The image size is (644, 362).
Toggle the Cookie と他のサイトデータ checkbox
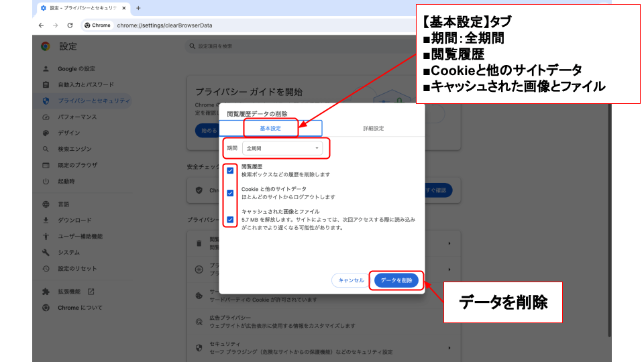230,193
